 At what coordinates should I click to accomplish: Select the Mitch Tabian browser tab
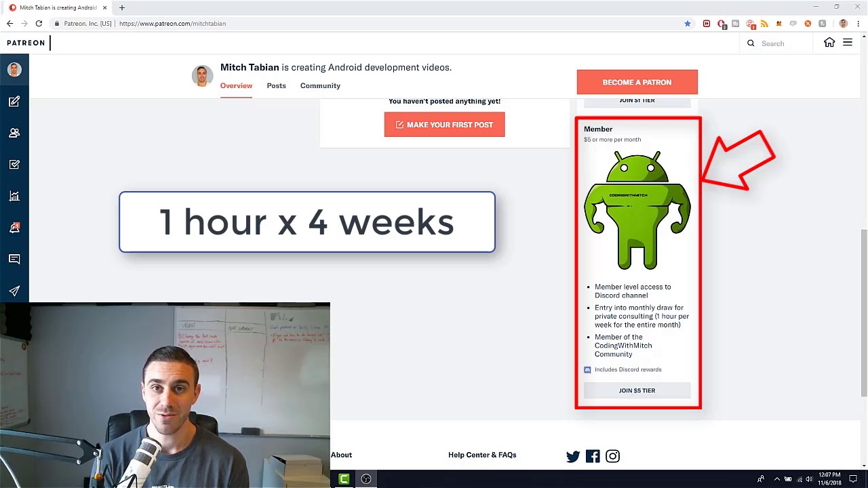[58, 7]
